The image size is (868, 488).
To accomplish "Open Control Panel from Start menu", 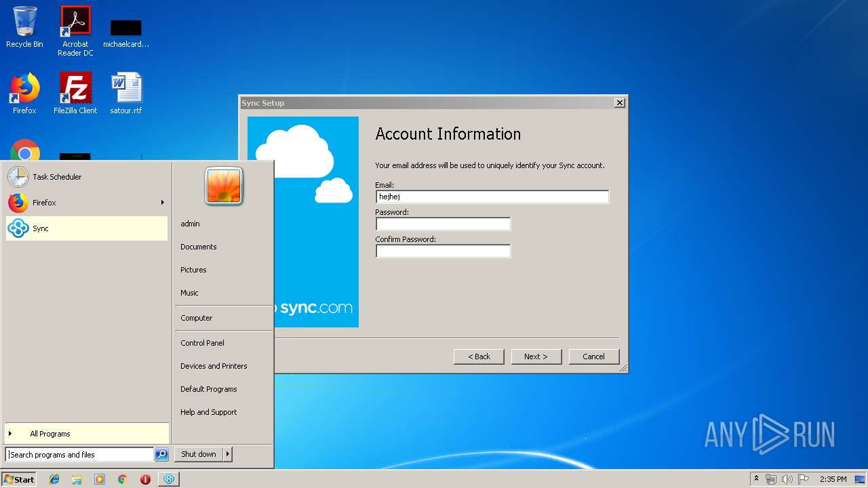I will tap(202, 343).
